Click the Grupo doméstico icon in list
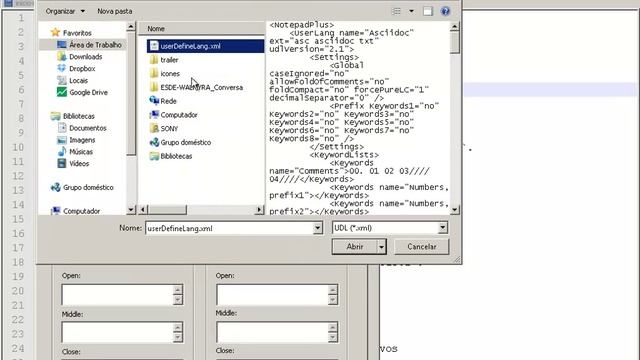Viewport: 640px width, 360px height. click(154, 142)
